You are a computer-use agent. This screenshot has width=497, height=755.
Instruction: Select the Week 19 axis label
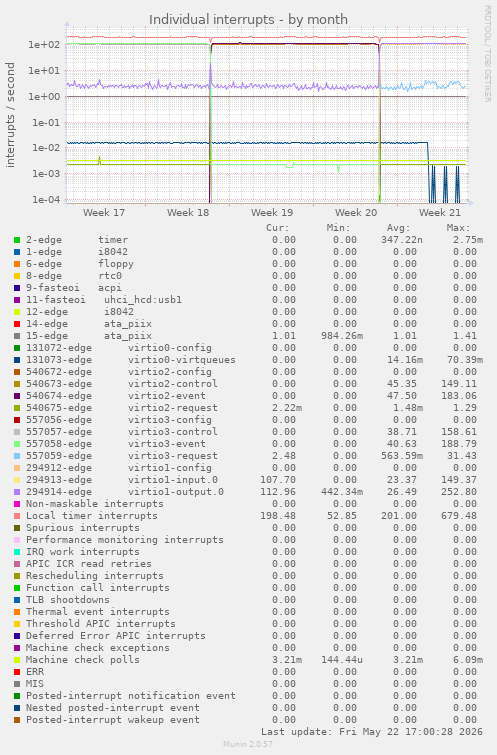pyautogui.click(x=272, y=213)
